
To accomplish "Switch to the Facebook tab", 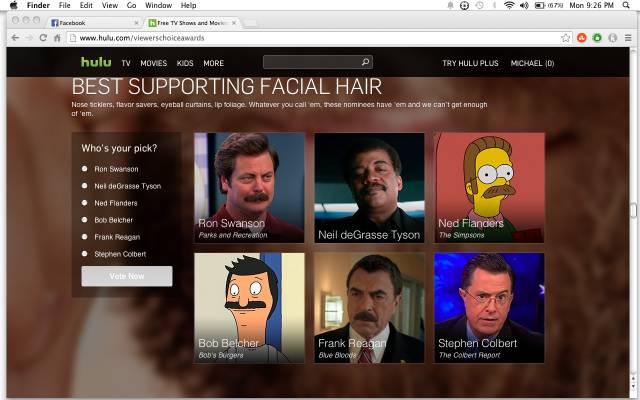I will pos(94,23).
